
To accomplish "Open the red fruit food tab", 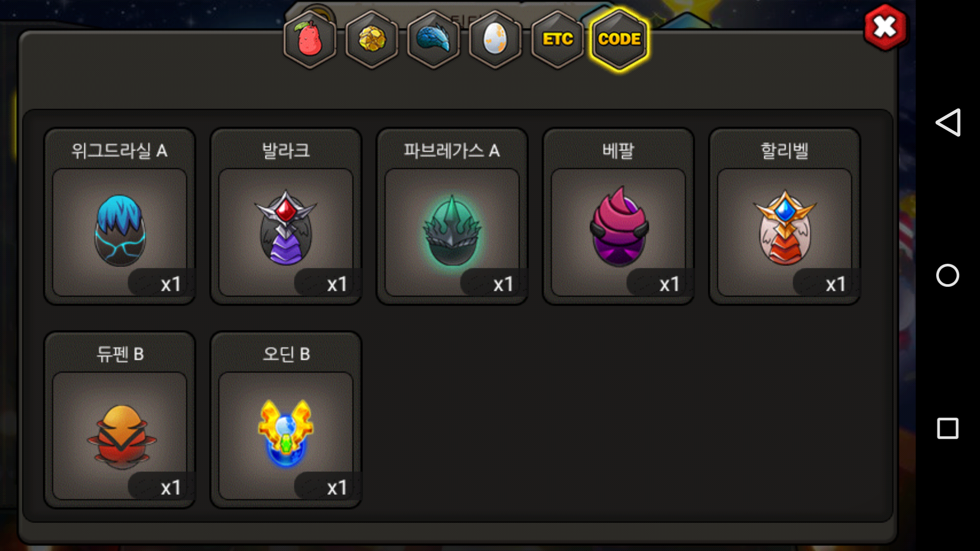I will point(310,39).
